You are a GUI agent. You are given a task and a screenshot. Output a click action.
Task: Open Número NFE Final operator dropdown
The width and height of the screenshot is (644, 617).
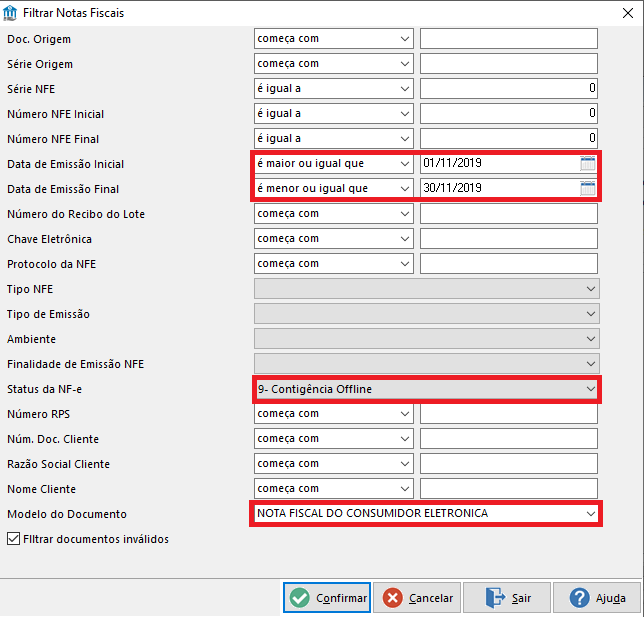point(334,139)
